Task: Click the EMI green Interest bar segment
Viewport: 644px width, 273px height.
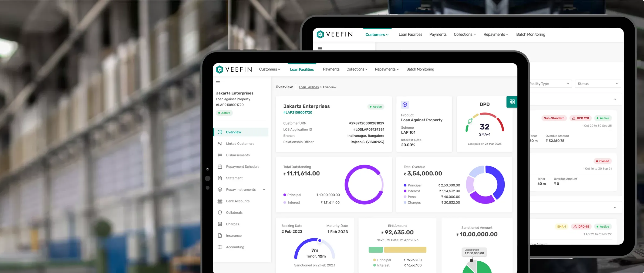Action: coord(376,250)
